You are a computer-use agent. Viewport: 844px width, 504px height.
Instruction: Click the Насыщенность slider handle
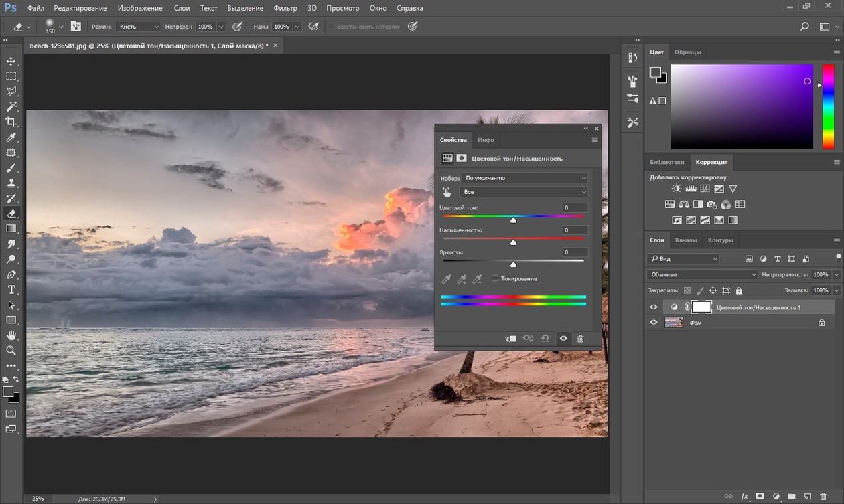coord(513,242)
